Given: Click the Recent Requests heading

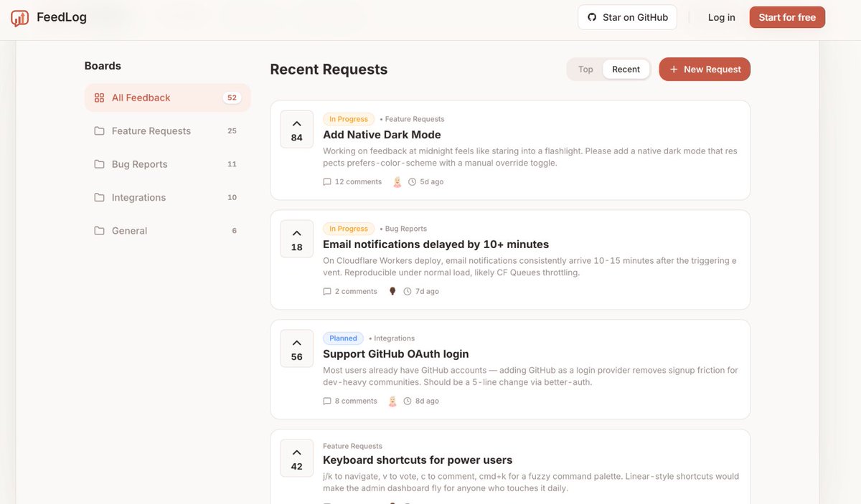Looking at the screenshot, I should [x=329, y=70].
